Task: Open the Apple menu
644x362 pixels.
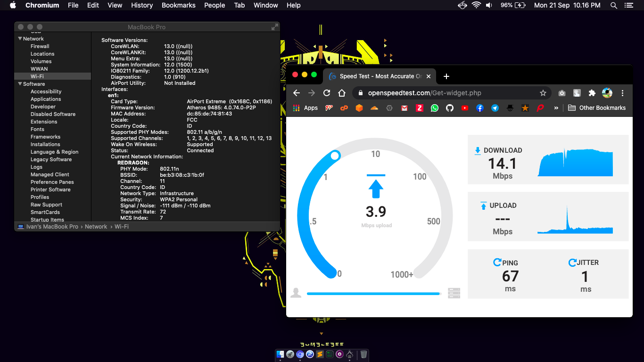Action: click(13, 5)
